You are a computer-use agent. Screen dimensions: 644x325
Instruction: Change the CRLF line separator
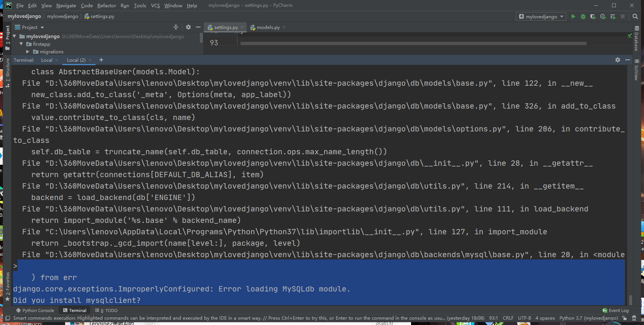pyautogui.click(x=508, y=318)
